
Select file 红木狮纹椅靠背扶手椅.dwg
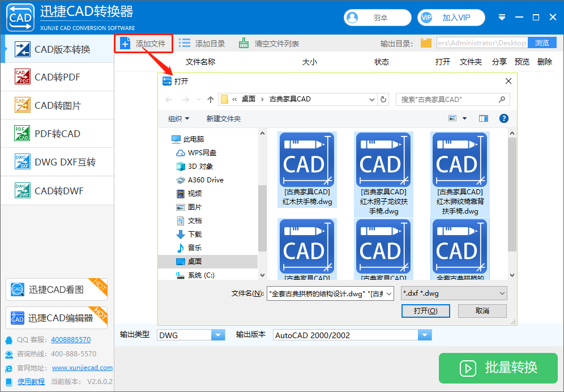tap(460, 174)
